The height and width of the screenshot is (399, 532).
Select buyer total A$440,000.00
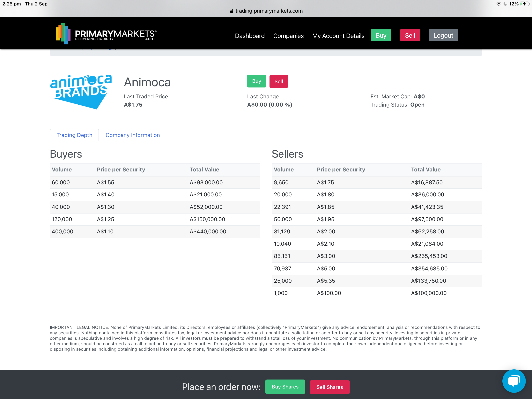click(208, 231)
